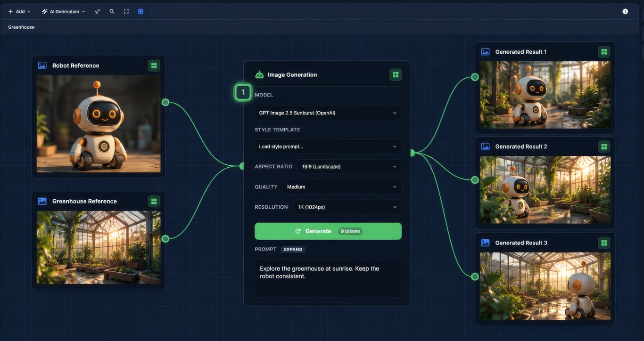Click Generated Result 1 input connector dot
644x341 pixels.
[x=475, y=77]
